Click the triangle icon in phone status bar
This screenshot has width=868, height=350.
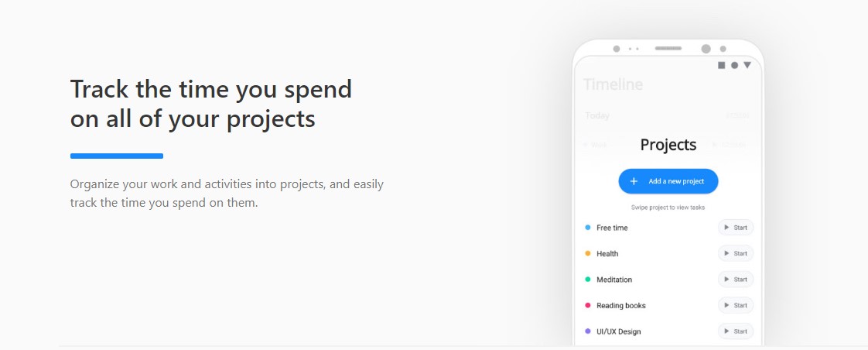(747, 65)
